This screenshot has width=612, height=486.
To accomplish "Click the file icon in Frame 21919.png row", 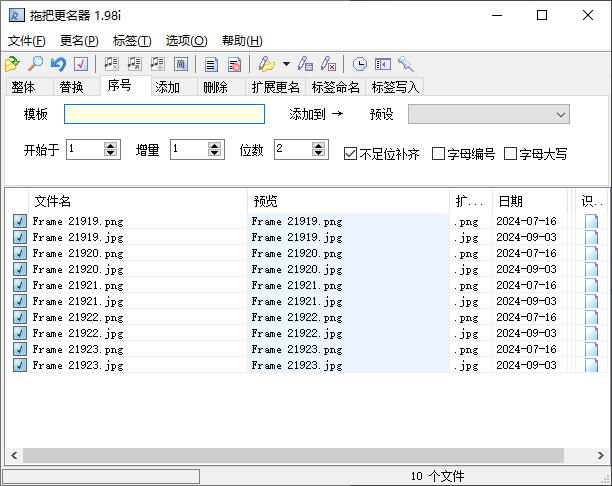I will (591, 221).
